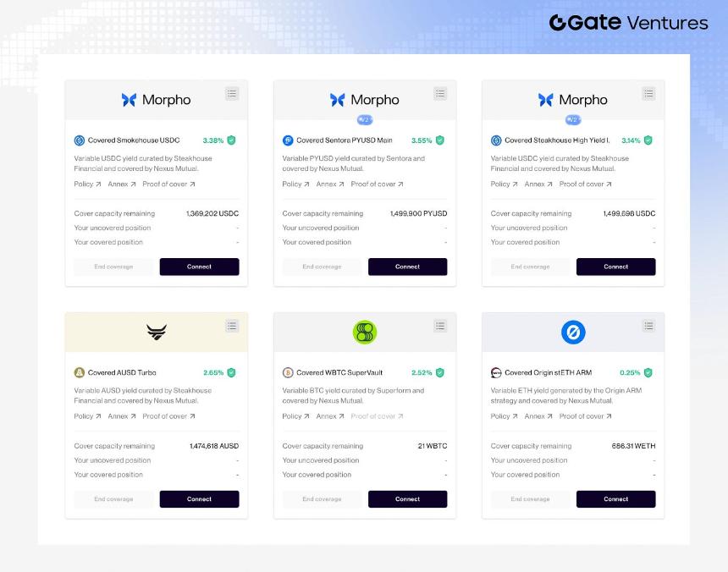The width and height of the screenshot is (728, 572).
Task: Click the 1,474,618 AUSD capacity value
Action: [214, 446]
